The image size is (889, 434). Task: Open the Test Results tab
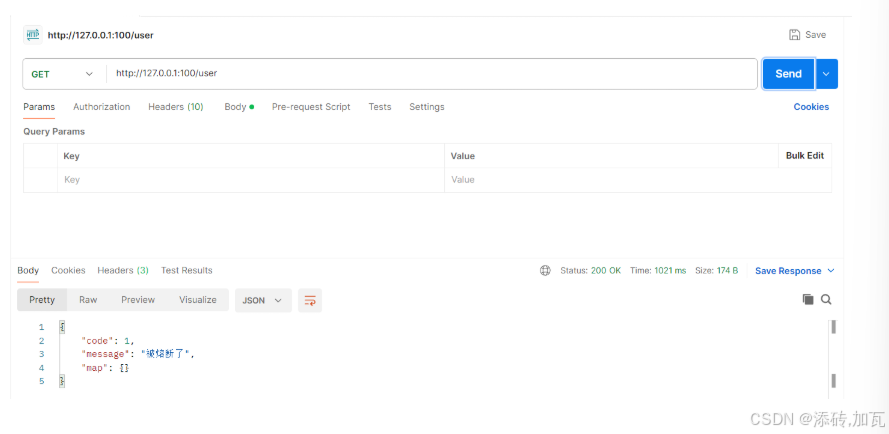(187, 270)
